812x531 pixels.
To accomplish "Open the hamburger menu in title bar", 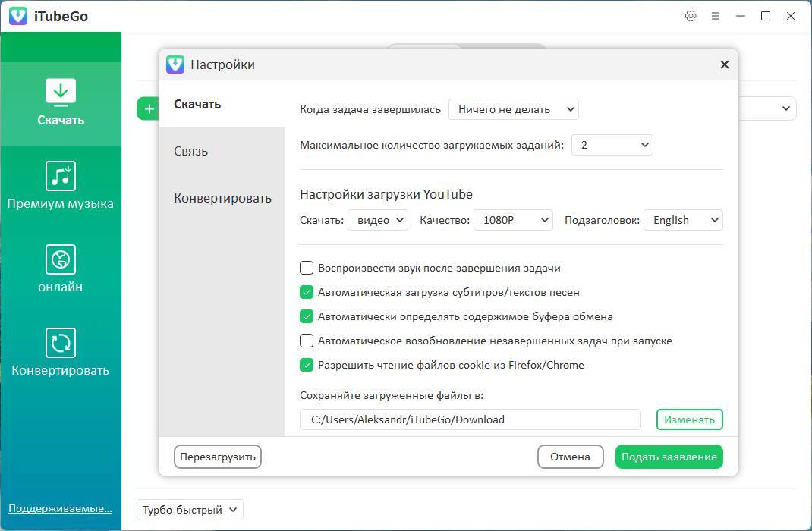I will [x=715, y=16].
